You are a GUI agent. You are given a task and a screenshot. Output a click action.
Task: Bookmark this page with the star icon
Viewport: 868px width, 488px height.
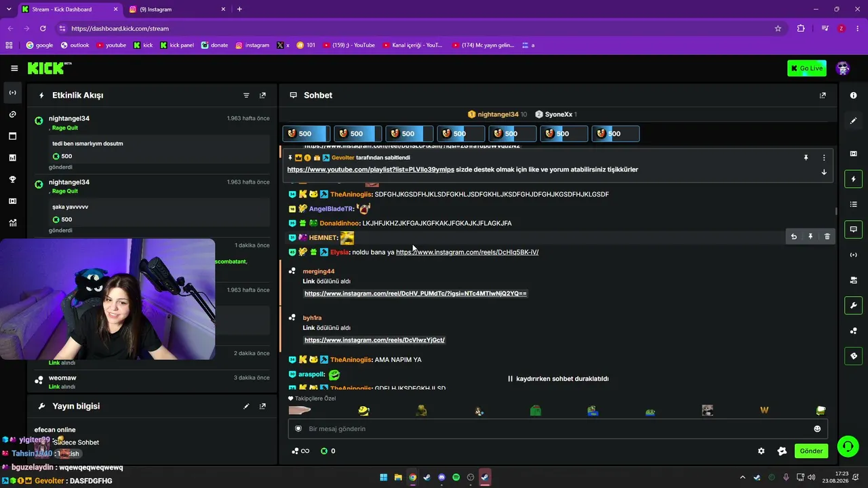click(x=778, y=28)
